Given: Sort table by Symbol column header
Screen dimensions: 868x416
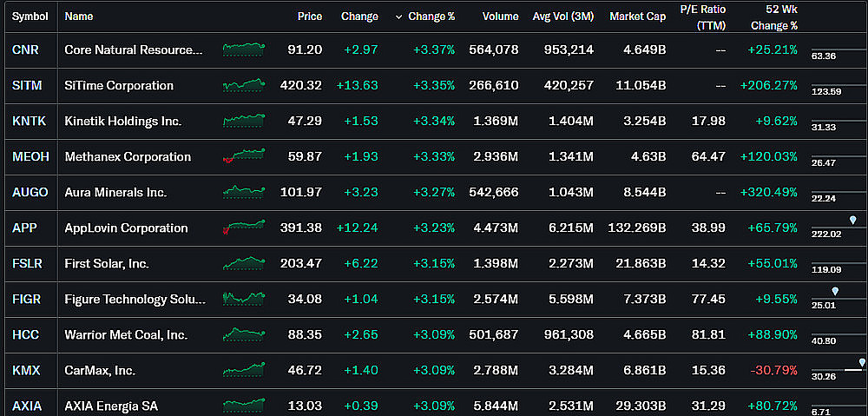Looking at the screenshot, I should (30, 17).
